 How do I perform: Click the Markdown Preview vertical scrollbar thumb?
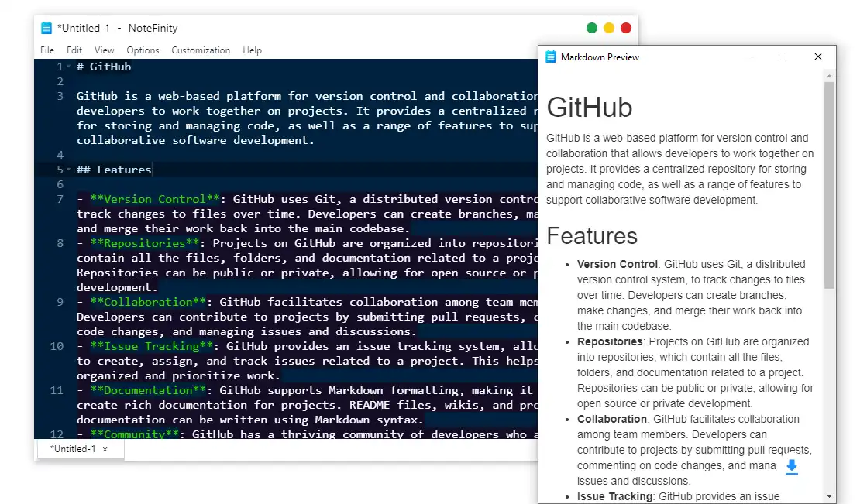(x=829, y=185)
